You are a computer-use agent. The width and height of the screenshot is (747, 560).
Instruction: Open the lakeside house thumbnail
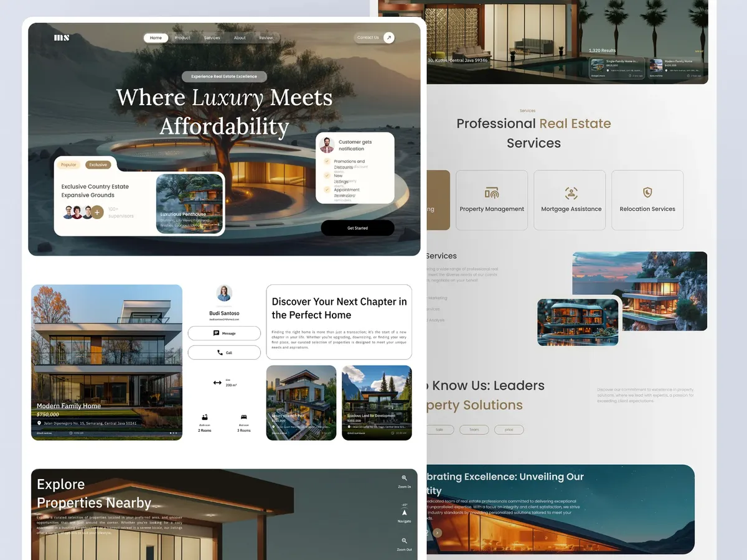[x=578, y=322]
